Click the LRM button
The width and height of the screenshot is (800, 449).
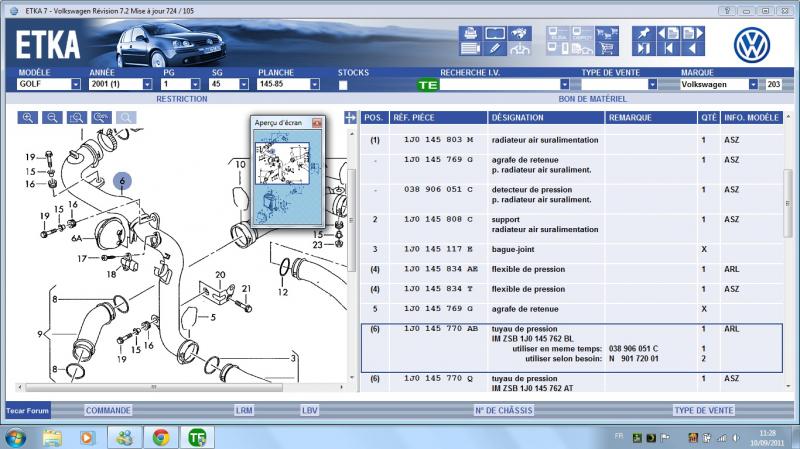coord(244,410)
